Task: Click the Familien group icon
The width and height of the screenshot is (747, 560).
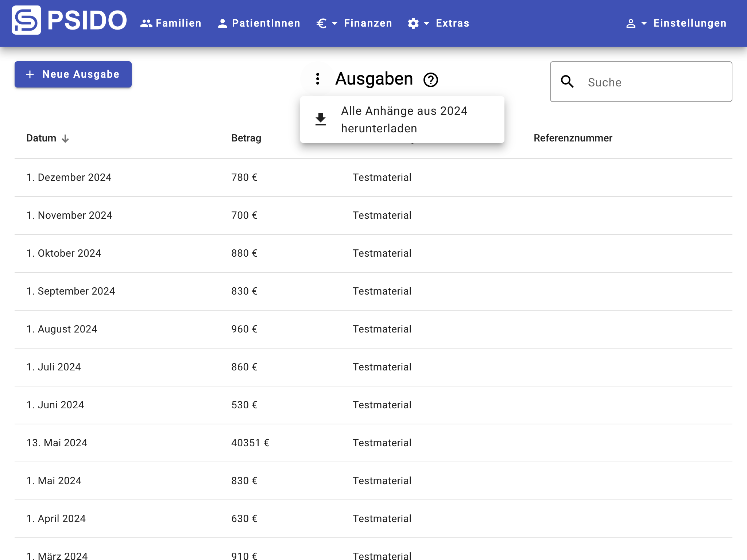Action: click(x=146, y=24)
